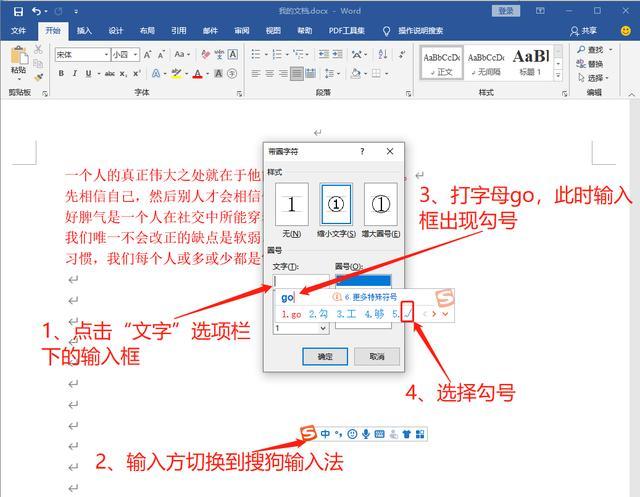Switch to the 设计 Design tab
This screenshot has height=497, width=640.
coord(116,31)
